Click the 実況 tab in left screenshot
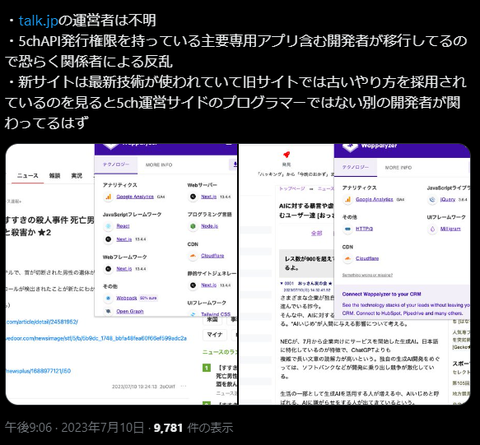 click(x=77, y=176)
